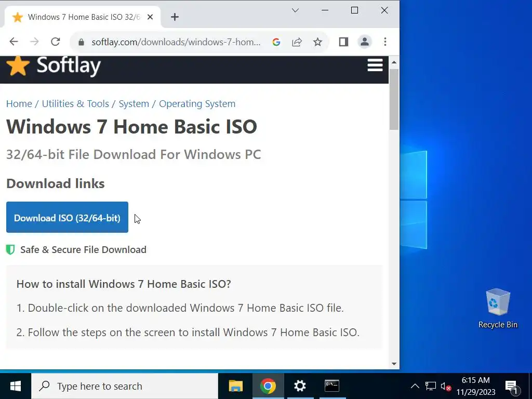Click the browser back arrow
The width and height of the screenshot is (532, 399).
pyautogui.click(x=14, y=42)
